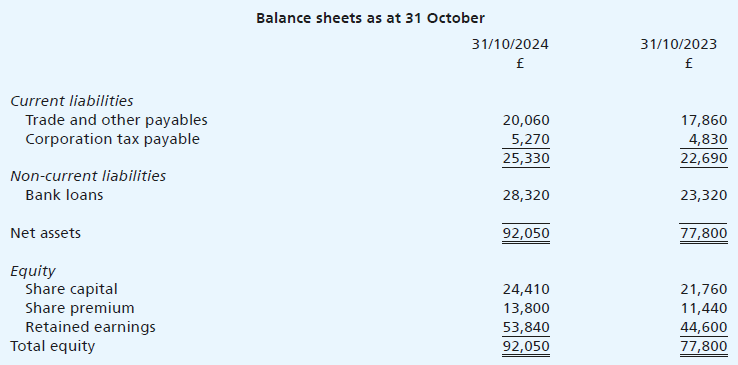The image size is (738, 365).
Task: Select the 31/10/2024 column header
Action: click(x=510, y=45)
